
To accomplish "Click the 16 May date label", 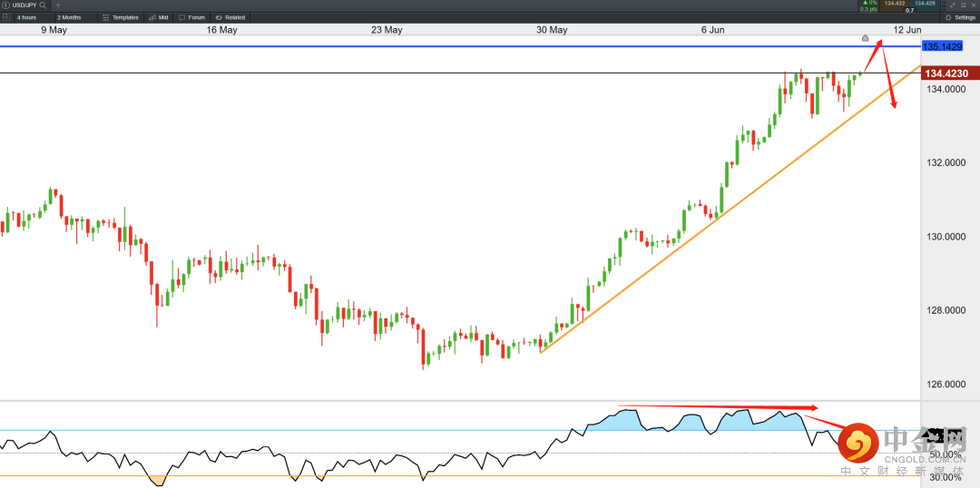I will 222,29.
